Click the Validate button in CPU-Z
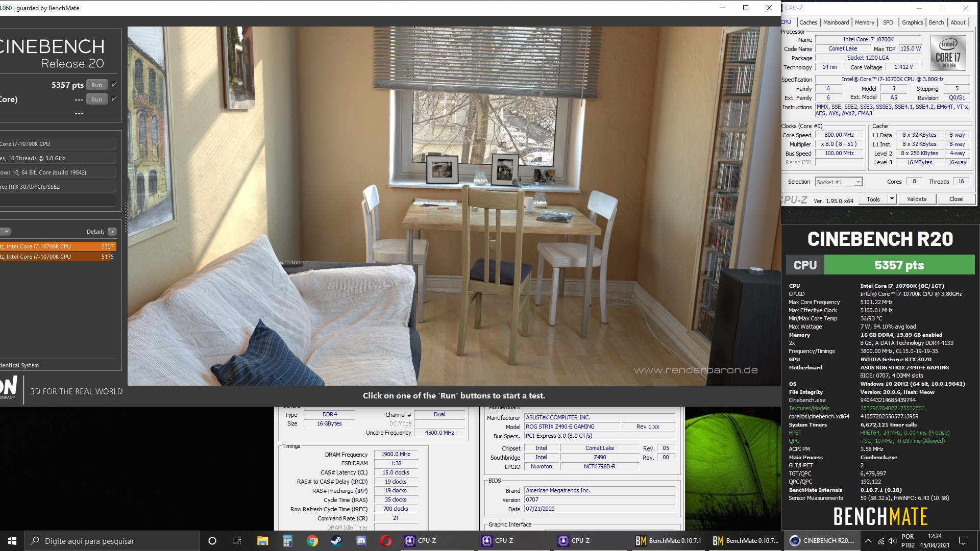Viewport: 980px width, 551px height. click(x=916, y=199)
